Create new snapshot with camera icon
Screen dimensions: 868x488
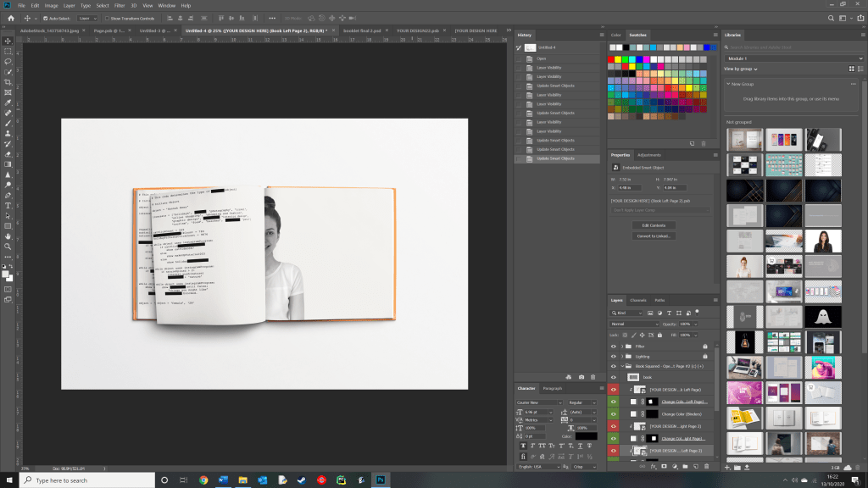click(581, 376)
